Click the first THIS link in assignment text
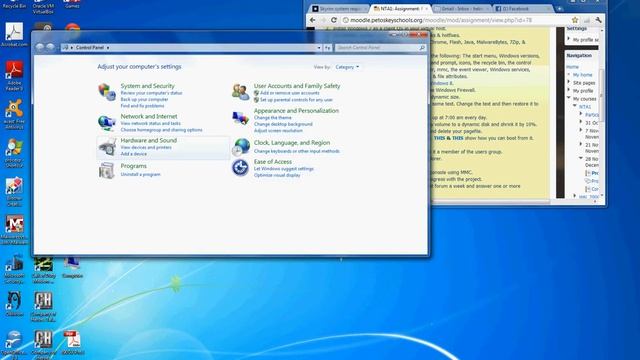Viewport: 640px width, 360px height. click(x=439, y=138)
